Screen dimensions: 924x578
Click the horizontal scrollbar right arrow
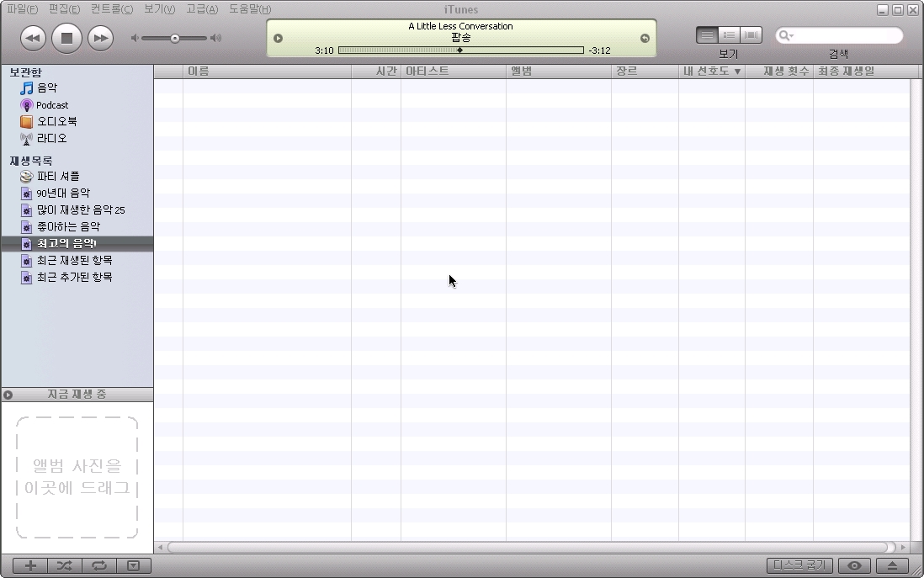pyautogui.click(x=903, y=548)
